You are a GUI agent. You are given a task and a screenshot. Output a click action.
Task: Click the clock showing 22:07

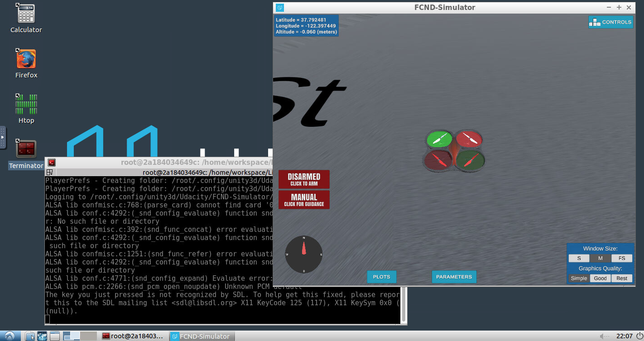(x=625, y=336)
